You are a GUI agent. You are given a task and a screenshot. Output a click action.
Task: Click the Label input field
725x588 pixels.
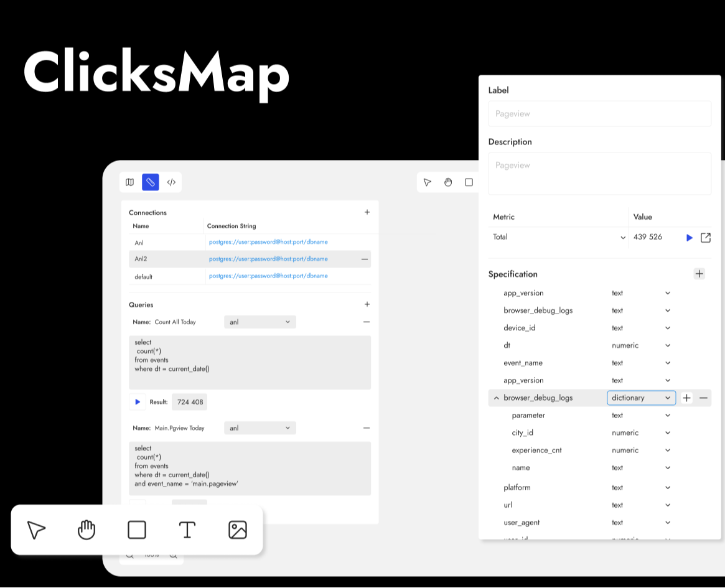[x=599, y=114]
